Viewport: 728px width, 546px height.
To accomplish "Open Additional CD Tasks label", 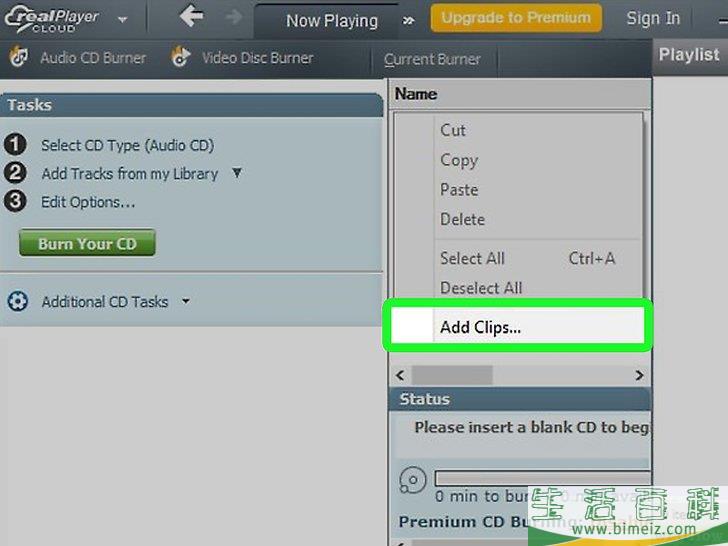I will (x=104, y=302).
